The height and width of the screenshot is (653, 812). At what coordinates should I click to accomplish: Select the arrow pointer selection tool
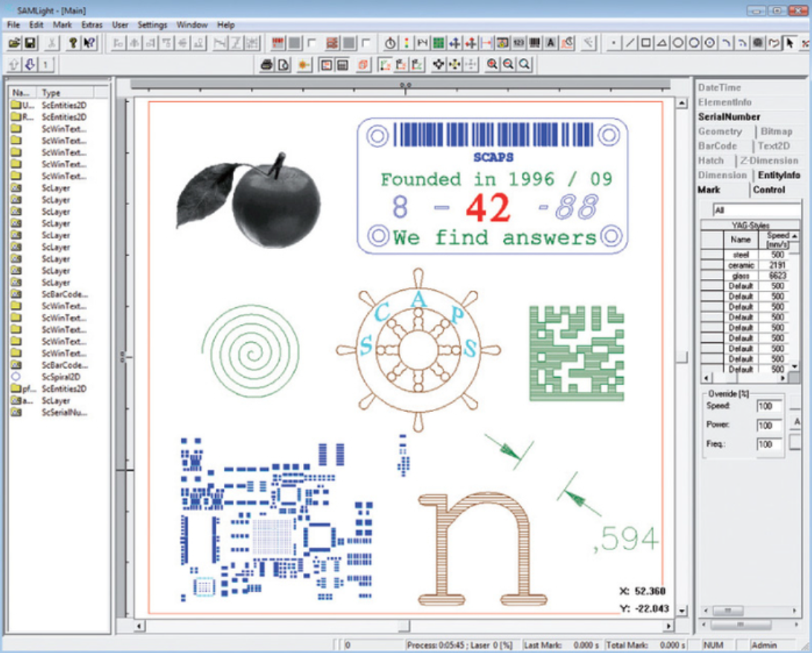pyautogui.click(x=790, y=43)
